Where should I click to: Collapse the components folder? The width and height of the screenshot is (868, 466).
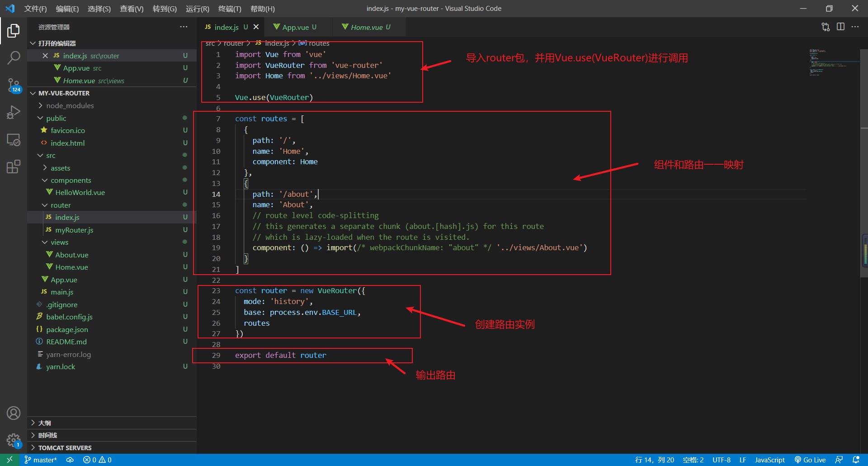(112, 180)
